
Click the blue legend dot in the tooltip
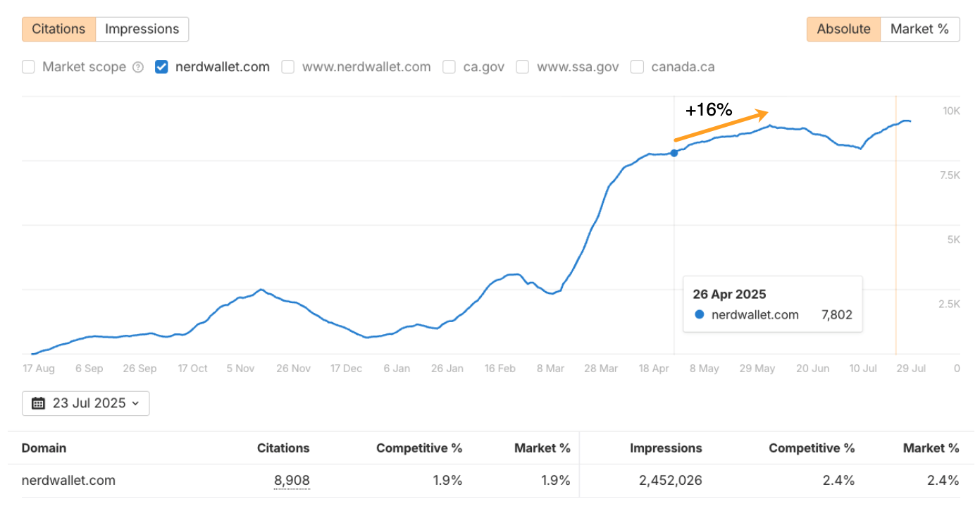(x=698, y=315)
